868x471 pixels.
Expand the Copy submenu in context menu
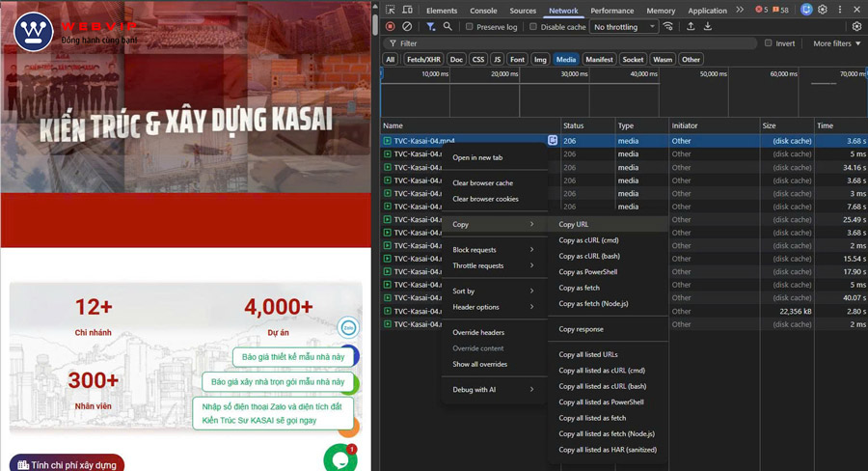(x=493, y=225)
